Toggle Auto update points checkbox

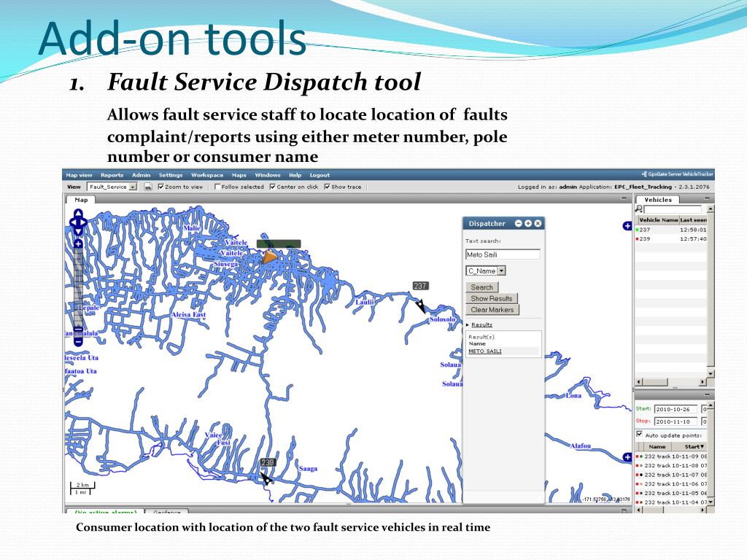coord(639,435)
